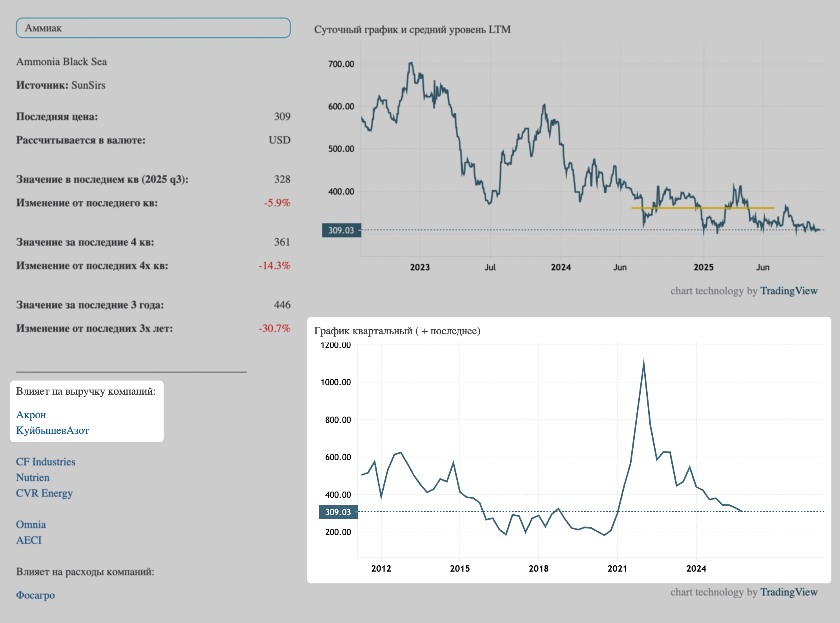This screenshot has width=840, height=623.
Task: Open the Акрон company link
Action: [x=31, y=415]
